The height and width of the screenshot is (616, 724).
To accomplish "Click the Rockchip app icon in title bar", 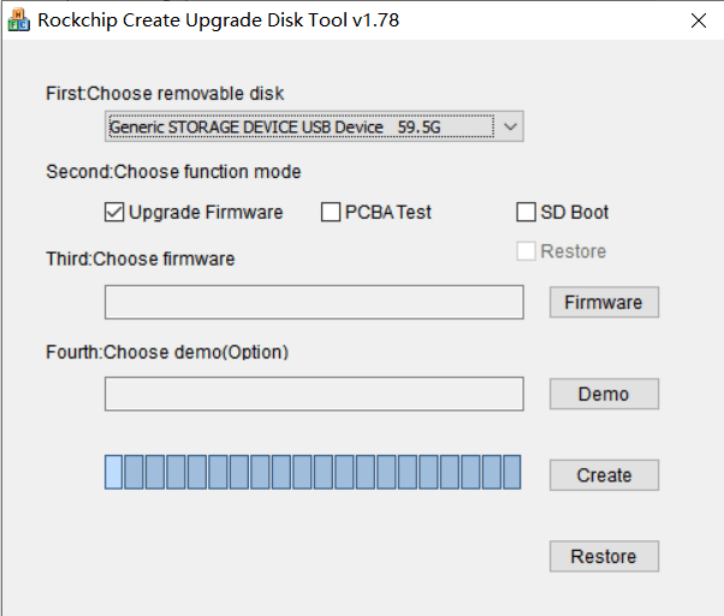I will 18,20.
